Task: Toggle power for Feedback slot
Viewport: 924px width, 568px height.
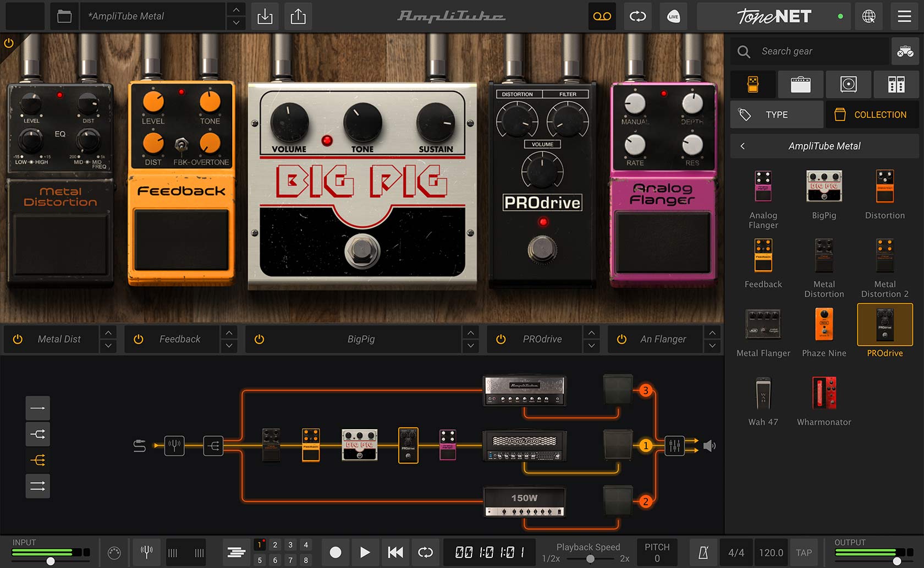Action: [139, 339]
